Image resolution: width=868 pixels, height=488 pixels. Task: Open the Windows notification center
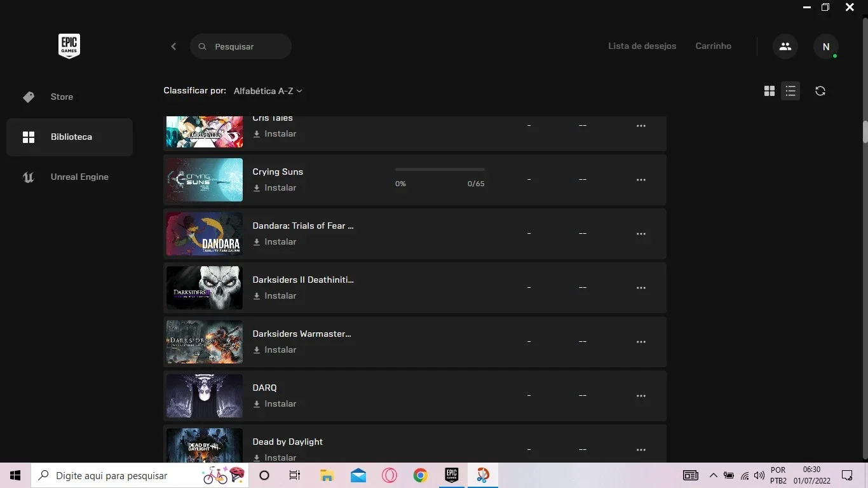[x=847, y=475]
